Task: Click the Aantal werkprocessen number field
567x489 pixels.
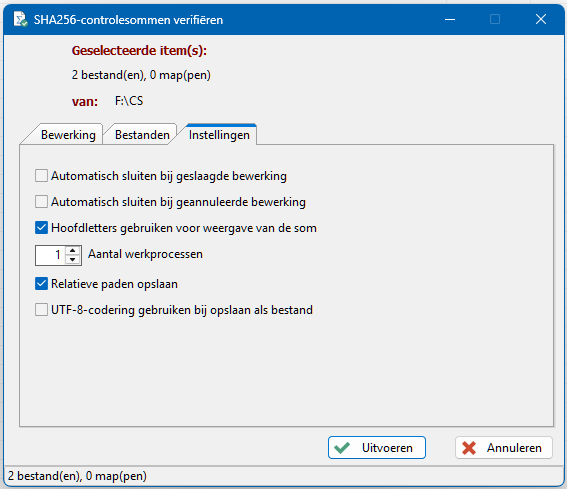Action: tap(50, 255)
